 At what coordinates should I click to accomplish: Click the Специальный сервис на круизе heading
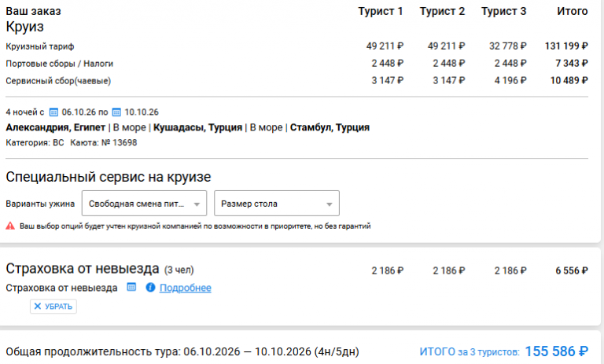point(109,177)
